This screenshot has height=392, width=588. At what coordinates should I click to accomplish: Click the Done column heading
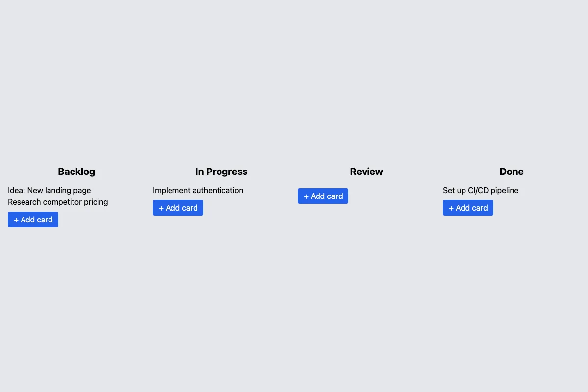coord(512,171)
